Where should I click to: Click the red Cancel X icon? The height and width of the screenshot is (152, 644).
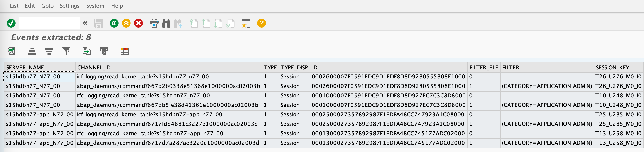[x=138, y=23]
